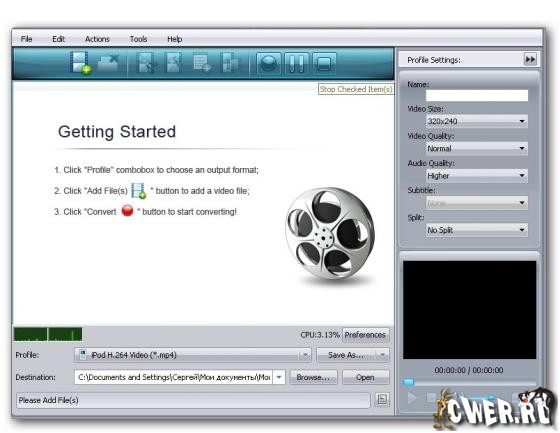
Task: Click the Name input field
Action: [477, 95]
